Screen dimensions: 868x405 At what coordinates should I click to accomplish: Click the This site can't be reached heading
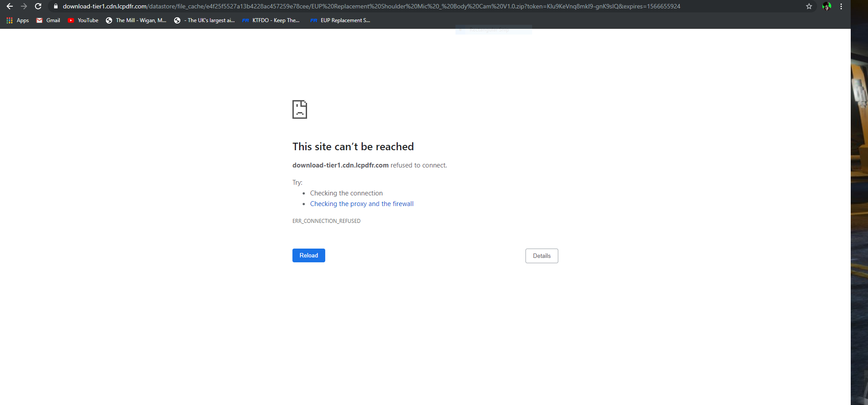tap(353, 147)
